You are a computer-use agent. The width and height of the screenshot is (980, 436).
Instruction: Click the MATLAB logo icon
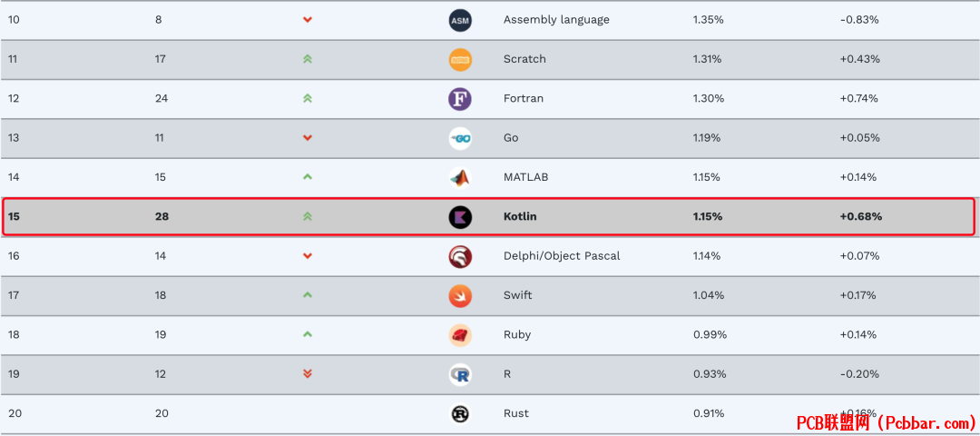(x=460, y=178)
